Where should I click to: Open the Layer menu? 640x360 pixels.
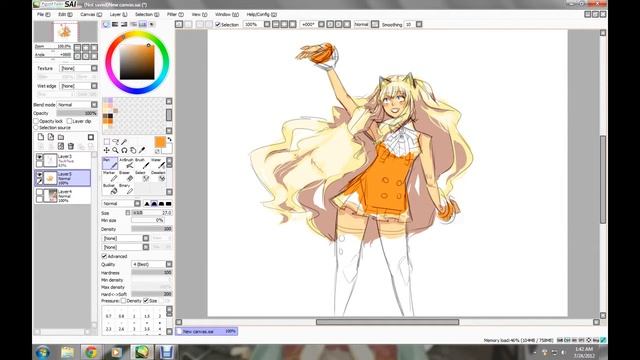pos(118,14)
